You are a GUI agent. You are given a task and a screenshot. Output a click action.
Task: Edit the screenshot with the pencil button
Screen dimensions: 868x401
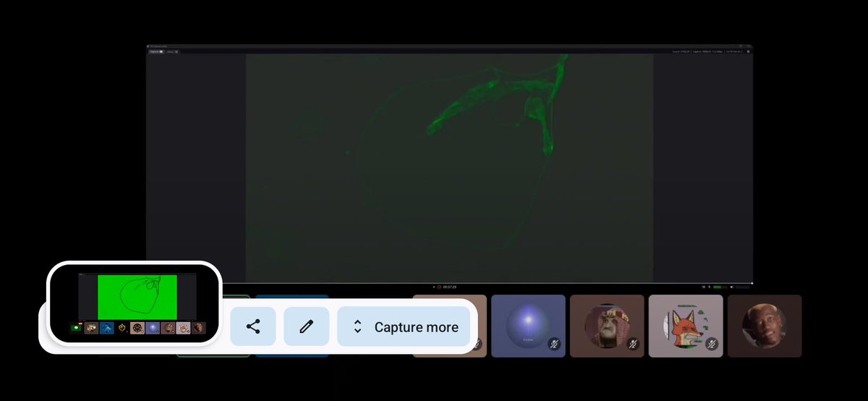306,326
